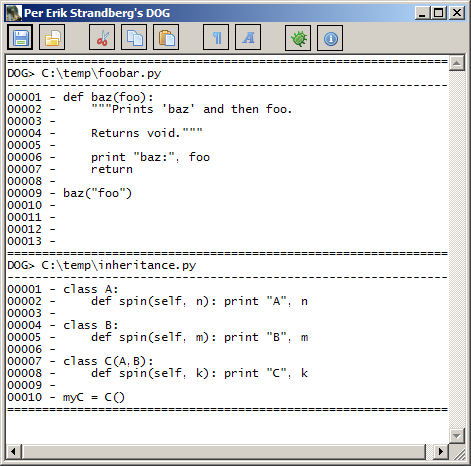Open font settings with the A icon

248,38
